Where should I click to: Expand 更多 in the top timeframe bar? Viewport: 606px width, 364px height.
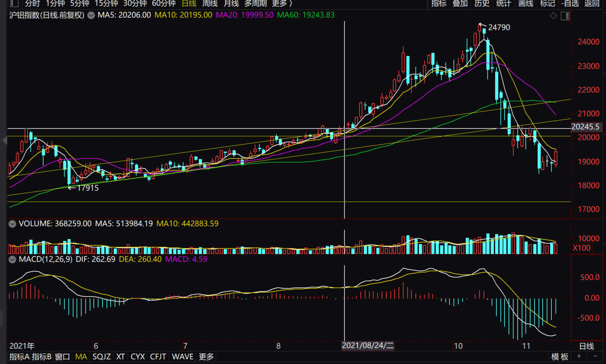point(282,3)
